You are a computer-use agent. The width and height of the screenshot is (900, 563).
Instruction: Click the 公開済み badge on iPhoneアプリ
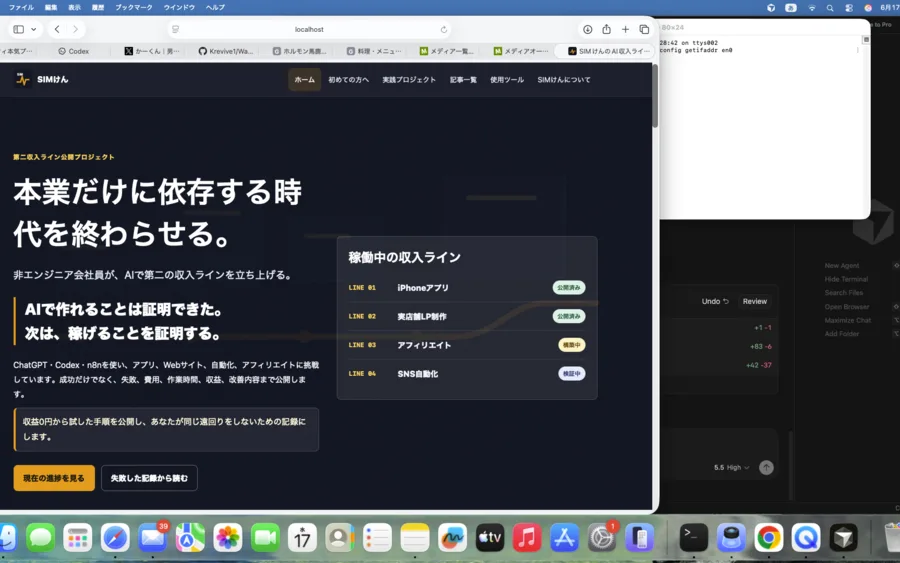coord(569,288)
